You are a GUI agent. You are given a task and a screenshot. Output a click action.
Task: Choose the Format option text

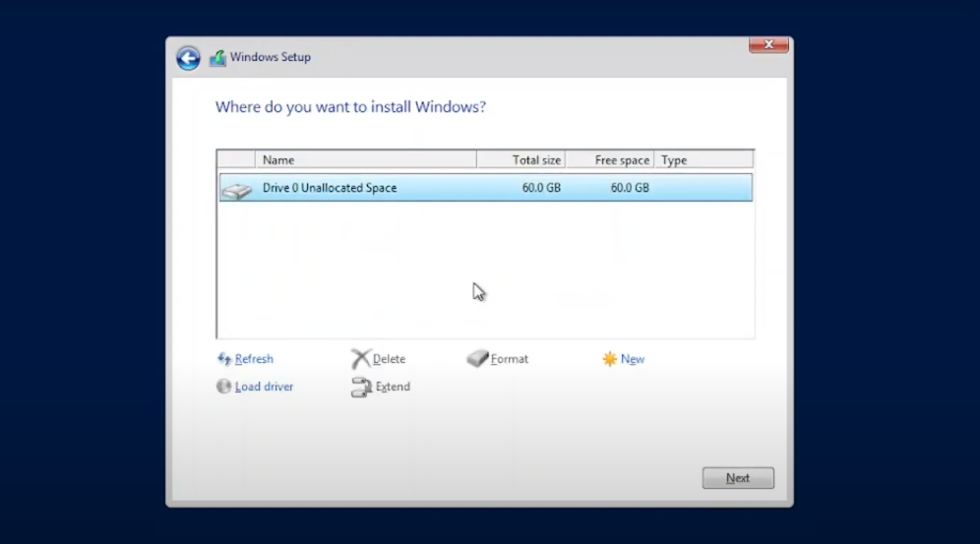tap(510, 359)
